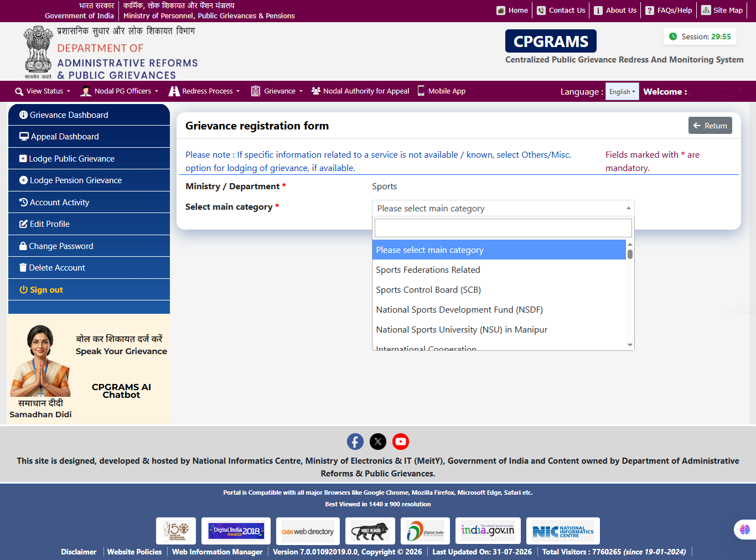Image resolution: width=756 pixels, height=560 pixels.
Task: Open Edit Profile
Action: point(89,224)
